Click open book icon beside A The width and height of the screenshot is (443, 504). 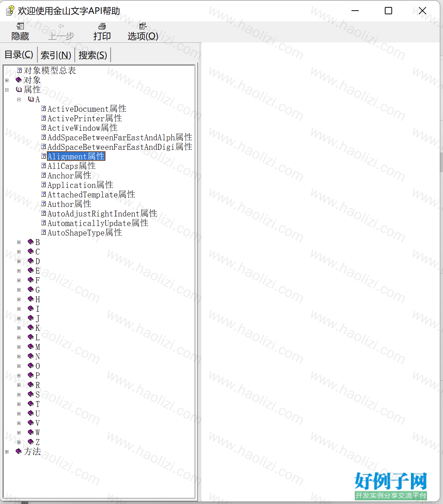[x=31, y=99]
